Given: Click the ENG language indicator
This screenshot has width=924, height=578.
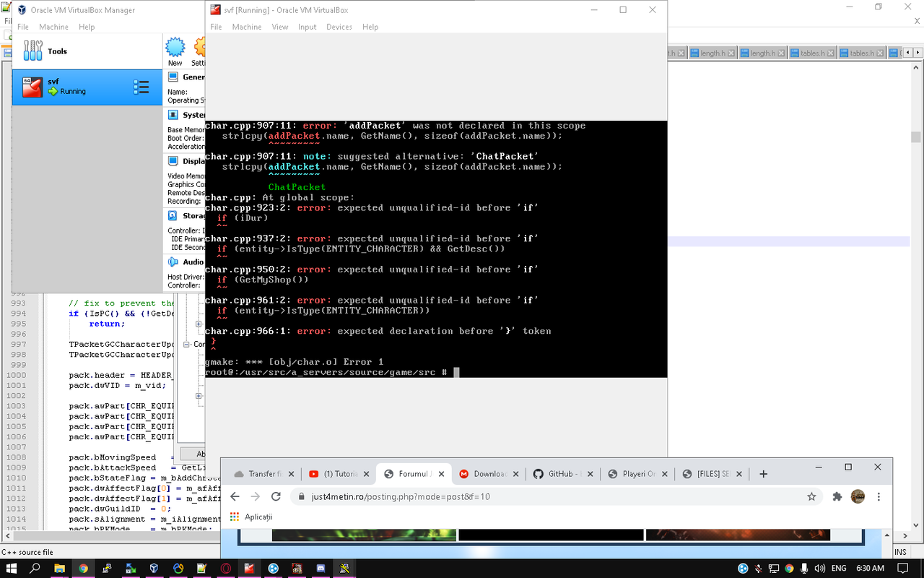Looking at the screenshot, I should pos(838,569).
